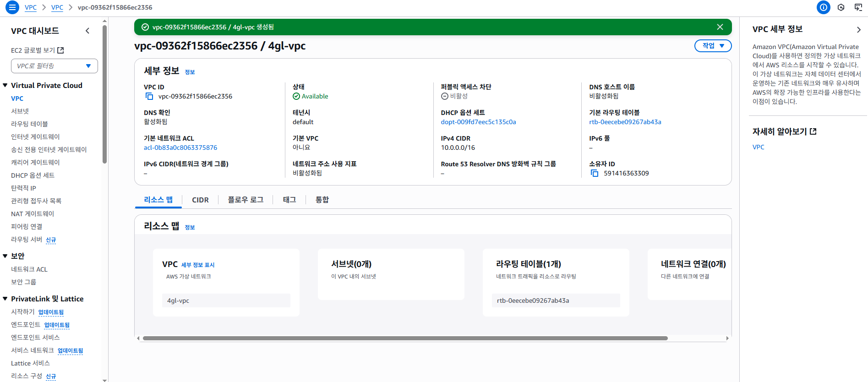
Task: Open the external link icon beside the learn more heading
Action: (813, 131)
